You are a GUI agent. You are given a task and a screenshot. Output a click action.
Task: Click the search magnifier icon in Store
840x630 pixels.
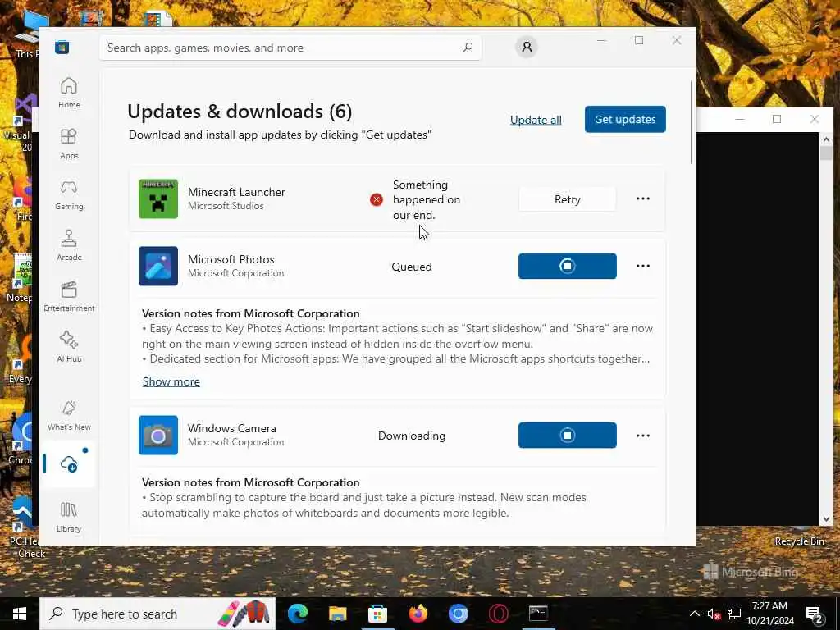[467, 48]
